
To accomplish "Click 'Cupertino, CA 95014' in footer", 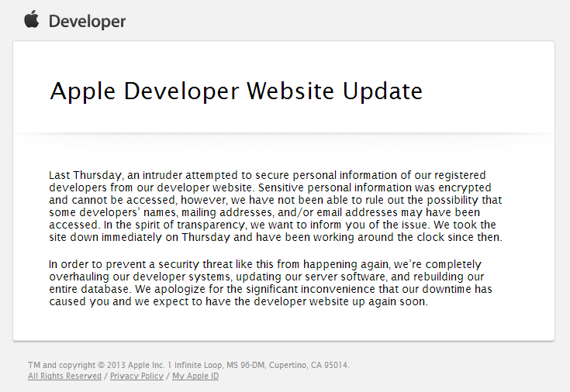I will (316, 365).
